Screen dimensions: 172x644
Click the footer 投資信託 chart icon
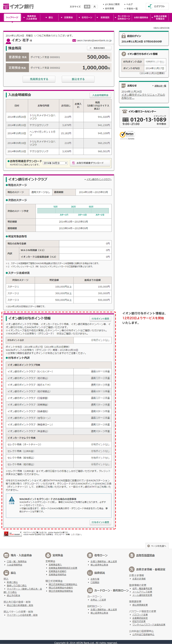click(90, 572)
